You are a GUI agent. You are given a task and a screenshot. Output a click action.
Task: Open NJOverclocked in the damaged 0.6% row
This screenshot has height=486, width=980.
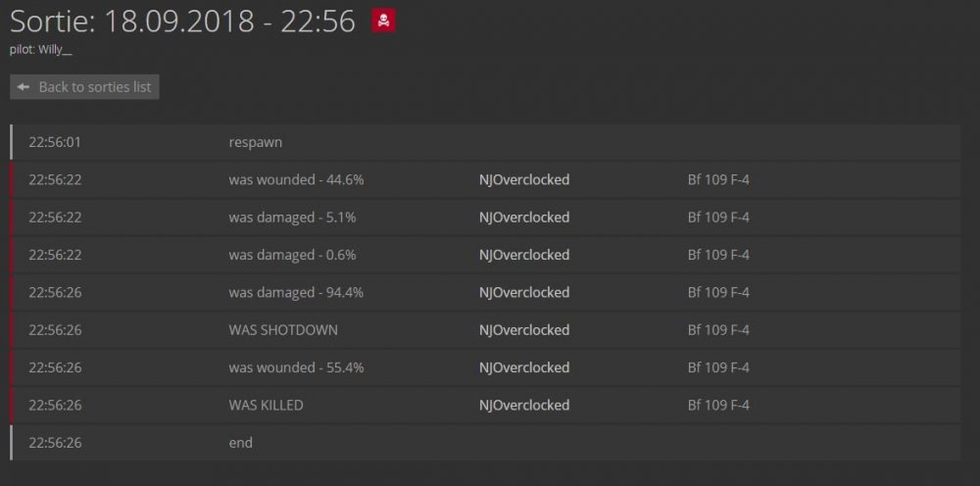(x=523, y=255)
